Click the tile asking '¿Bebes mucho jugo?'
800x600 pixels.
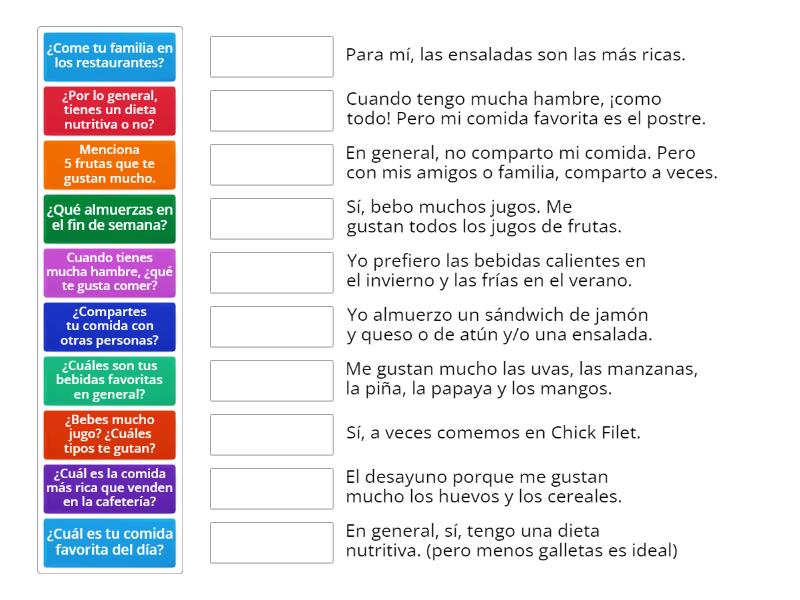click(x=110, y=434)
